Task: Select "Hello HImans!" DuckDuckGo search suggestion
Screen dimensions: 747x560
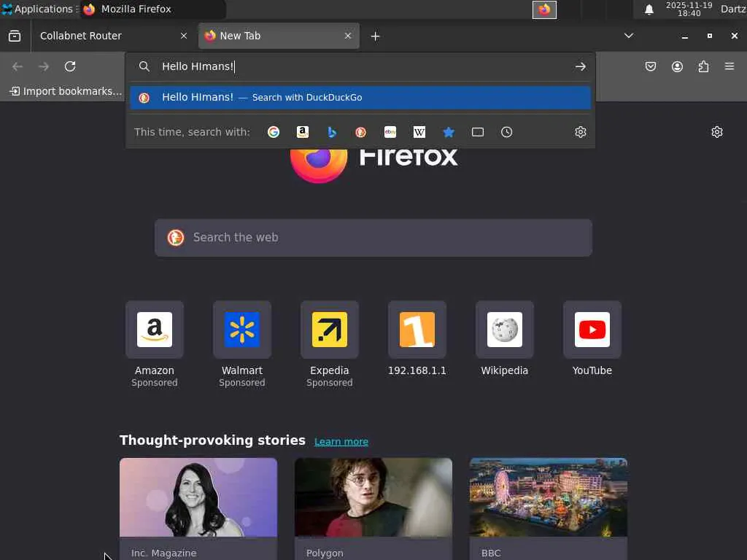Action: 360,97
